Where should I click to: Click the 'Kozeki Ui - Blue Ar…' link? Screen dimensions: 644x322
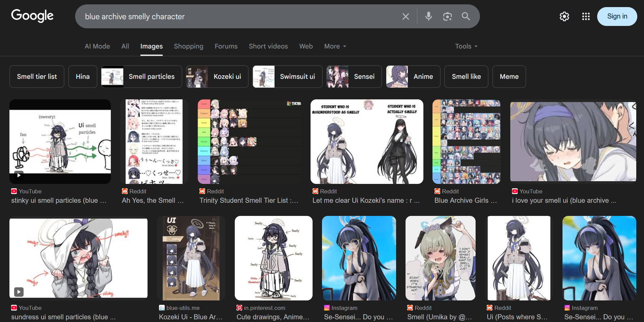pos(191,317)
